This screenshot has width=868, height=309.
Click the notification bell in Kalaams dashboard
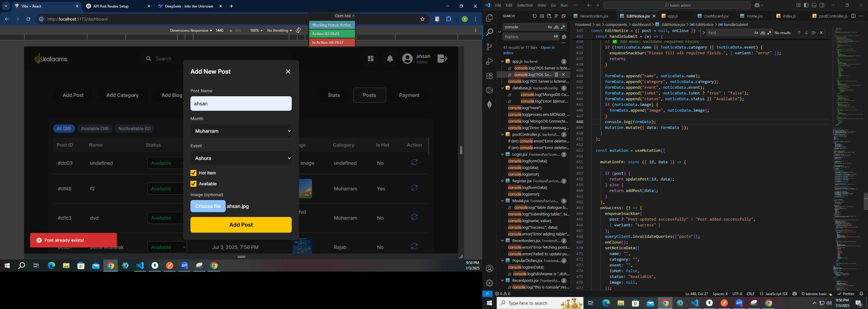390,59
